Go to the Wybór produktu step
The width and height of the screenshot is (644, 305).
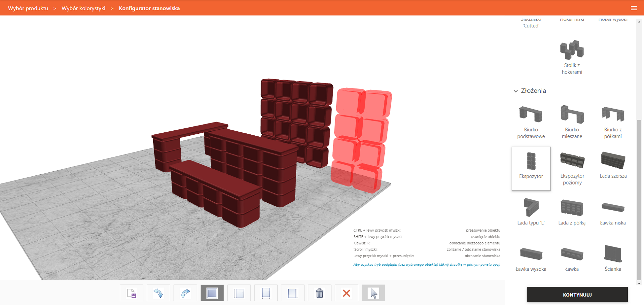[28, 8]
